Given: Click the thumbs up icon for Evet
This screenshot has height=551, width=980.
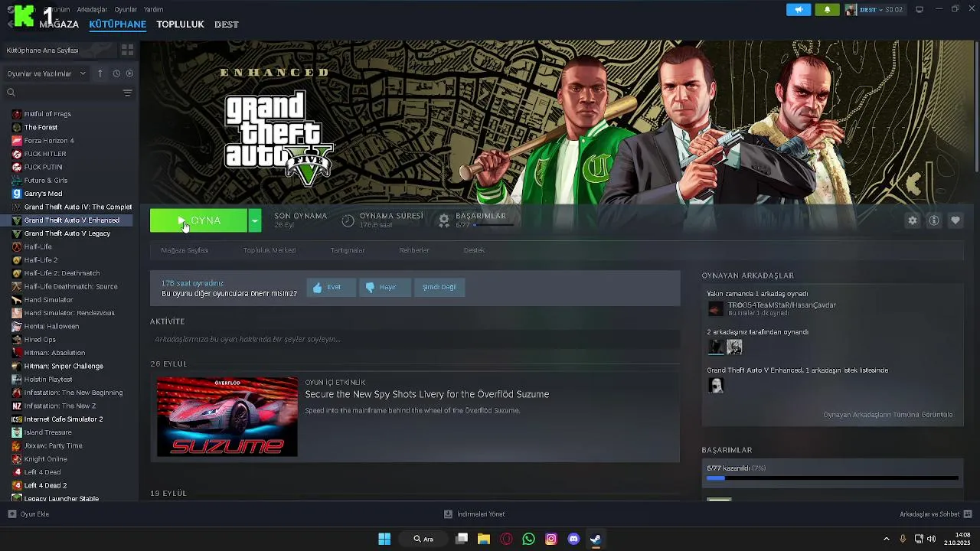Looking at the screenshot, I should coord(317,288).
